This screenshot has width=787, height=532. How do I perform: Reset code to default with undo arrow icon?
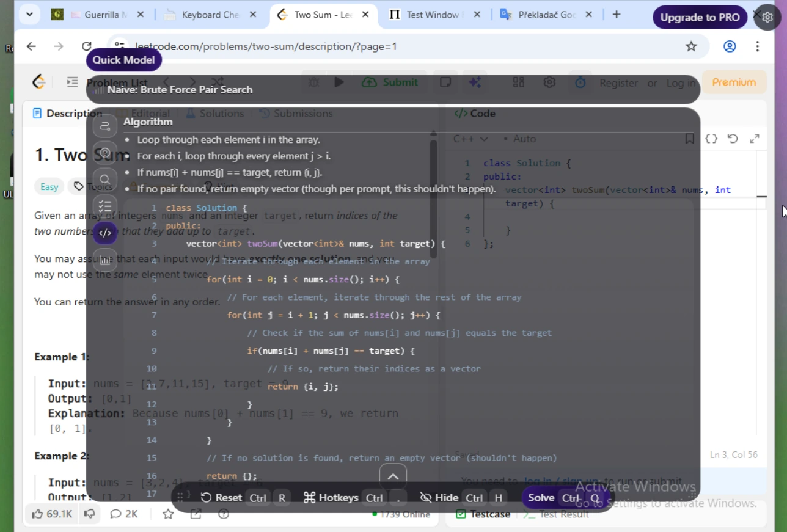pos(733,139)
